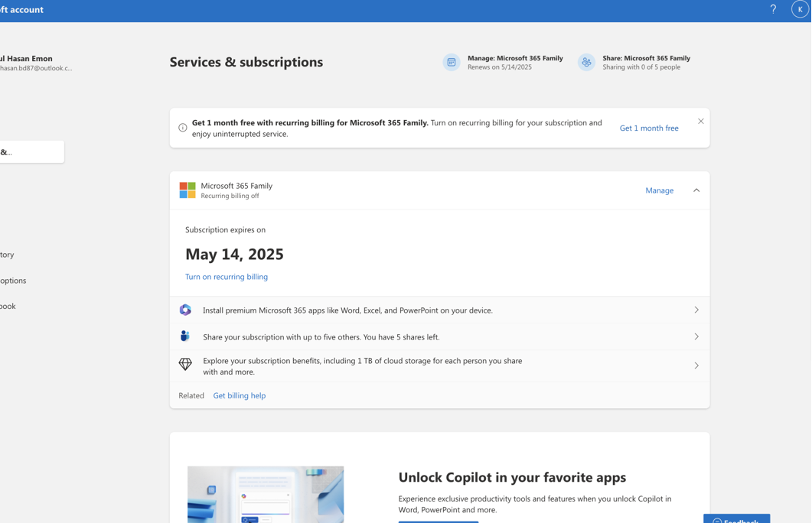Viewport: 812px width, 523px height.
Task: Click the Manage Microsoft 365 Family calendar icon
Action: [x=452, y=63]
